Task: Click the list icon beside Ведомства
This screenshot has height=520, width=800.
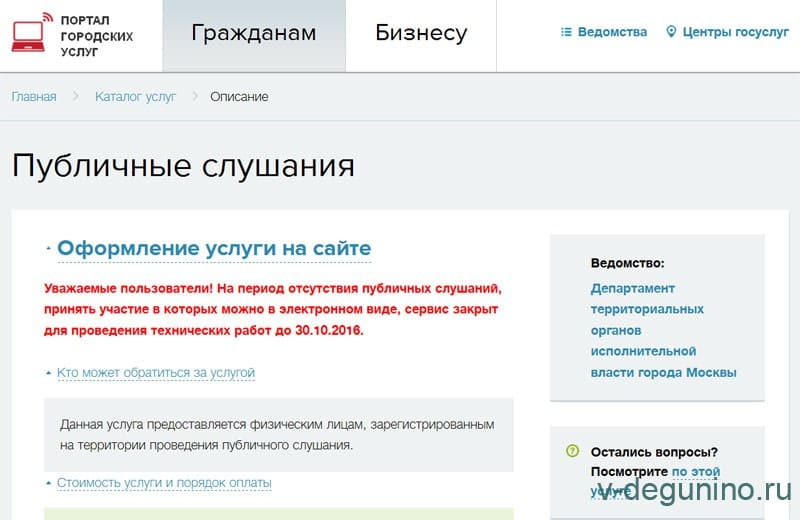Action: 566,32
